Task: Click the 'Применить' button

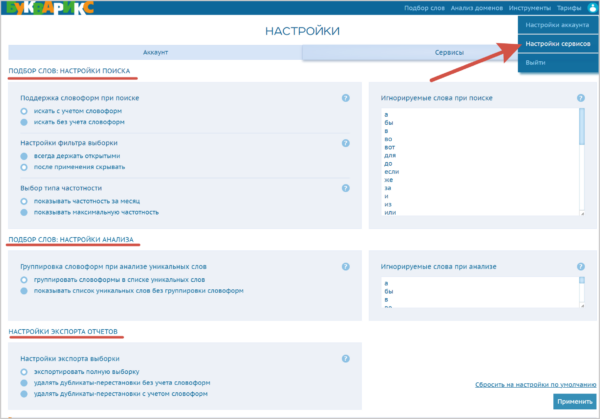Action: coord(575,402)
